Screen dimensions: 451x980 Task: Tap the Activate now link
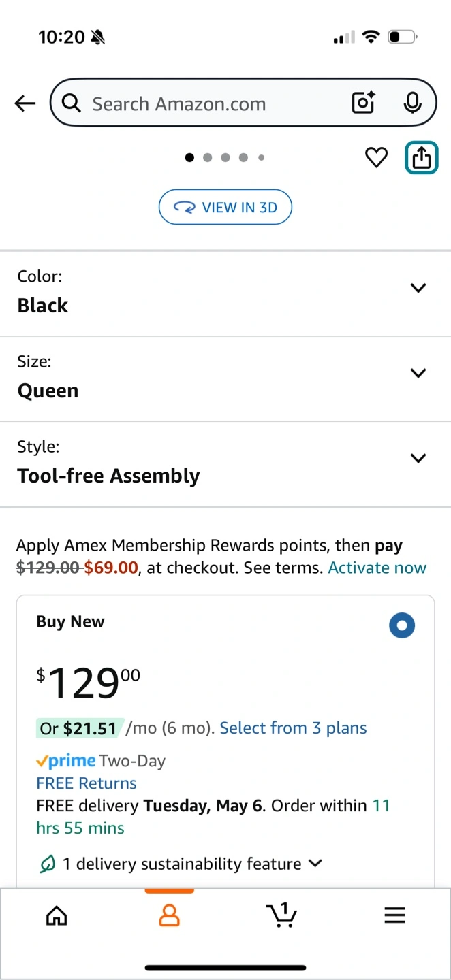tap(377, 568)
